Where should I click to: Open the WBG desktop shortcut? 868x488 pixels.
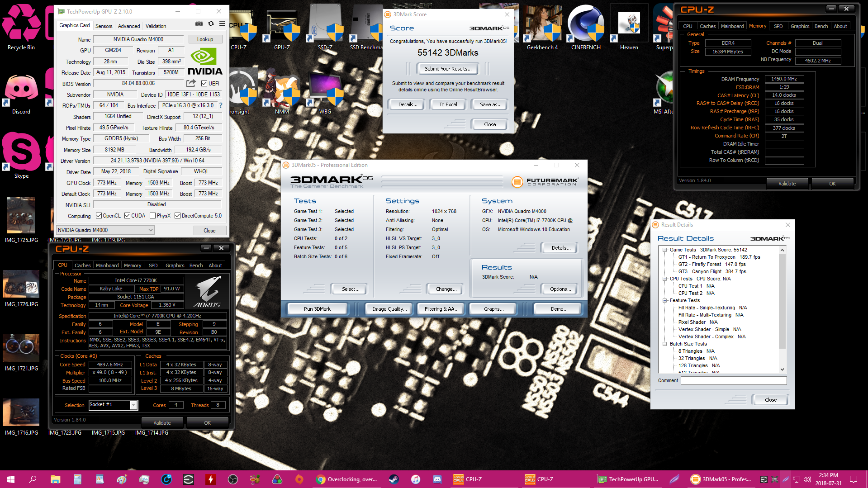coord(325,93)
